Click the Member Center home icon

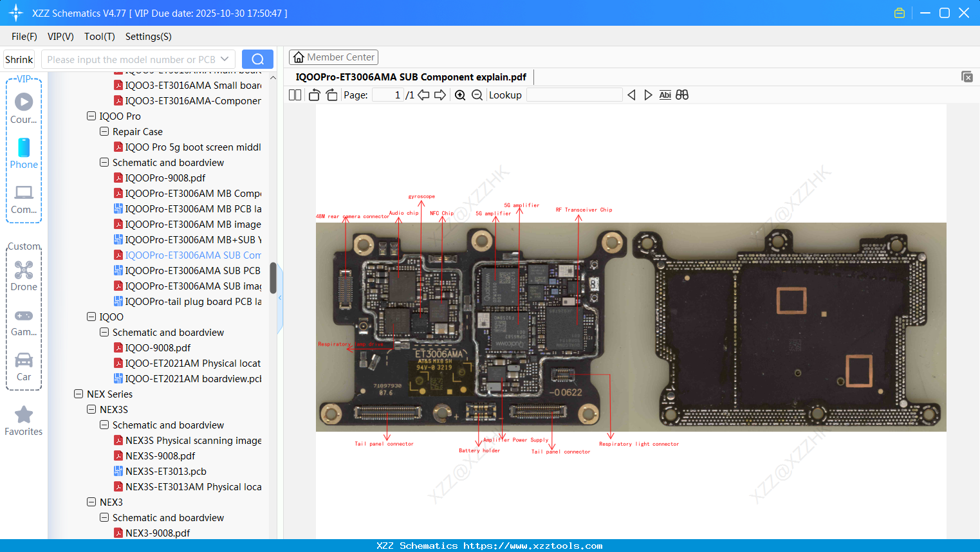299,57
